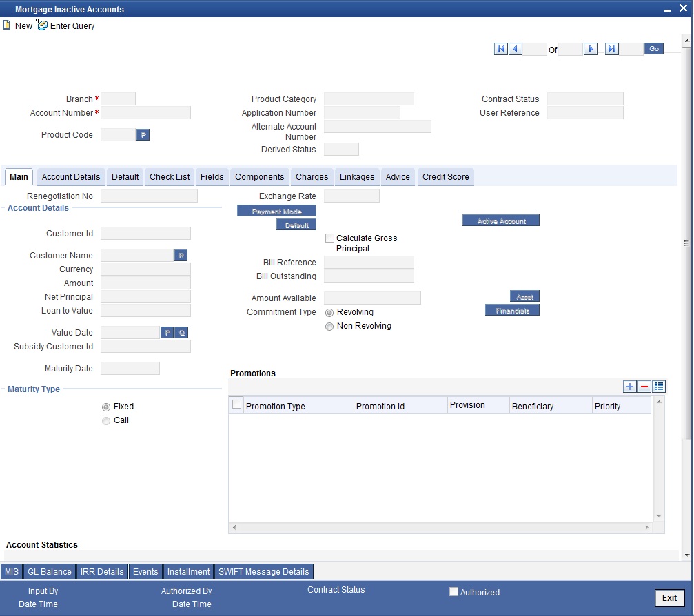The width and height of the screenshot is (694, 616).
Task: Open the Default tab
Action: (x=125, y=177)
